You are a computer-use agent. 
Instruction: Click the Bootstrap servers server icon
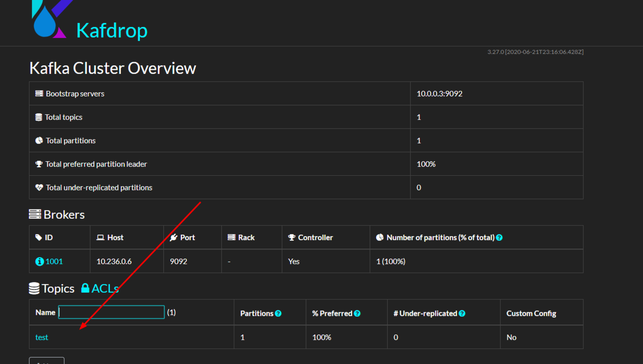point(39,93)
